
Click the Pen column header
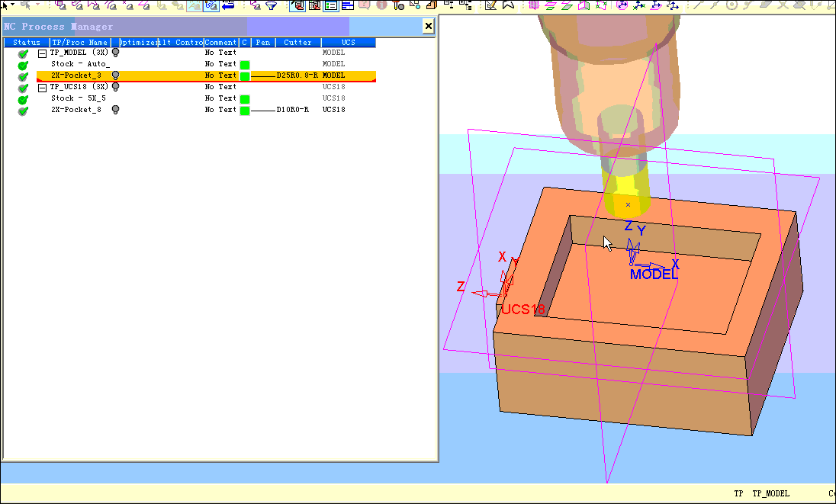[x=263, y=43]
